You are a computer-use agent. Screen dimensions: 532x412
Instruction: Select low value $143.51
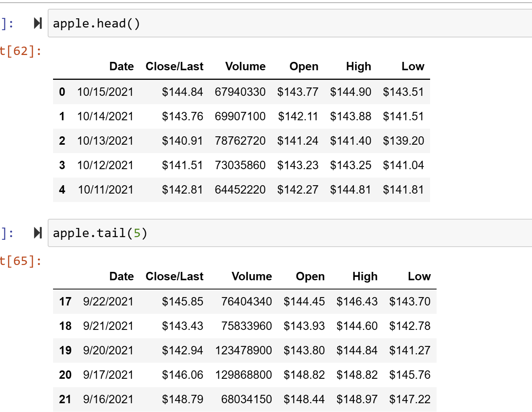(403, 92)
